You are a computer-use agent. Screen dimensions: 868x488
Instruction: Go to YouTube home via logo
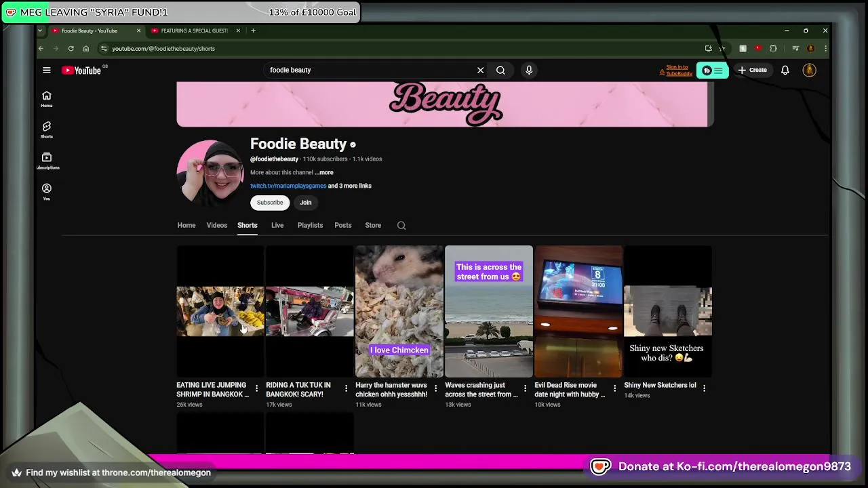click(81, 70)
